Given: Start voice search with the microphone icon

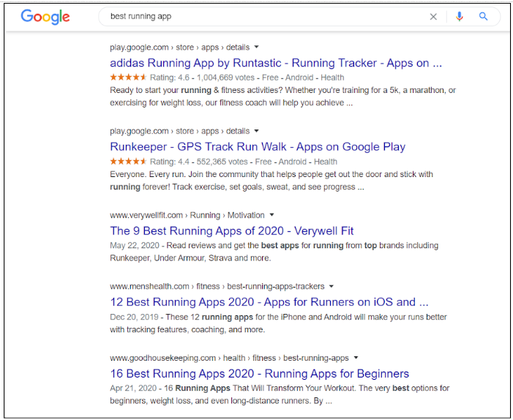Looking at the screenshot, I should (459, 17).
